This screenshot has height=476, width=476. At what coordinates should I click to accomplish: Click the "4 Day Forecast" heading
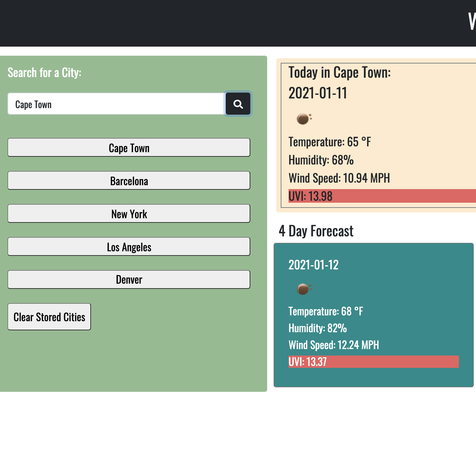(316, 231)
